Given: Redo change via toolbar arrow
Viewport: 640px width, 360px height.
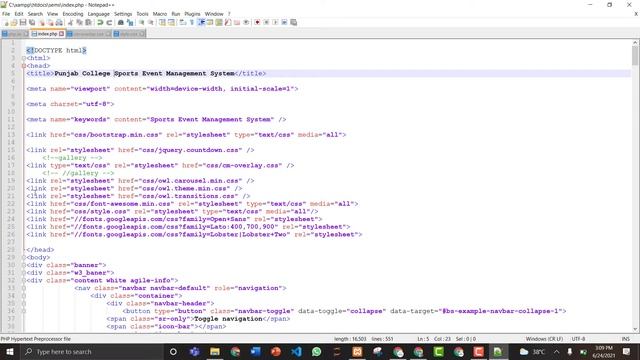Looking at the screenshot, I should (109, 22).
